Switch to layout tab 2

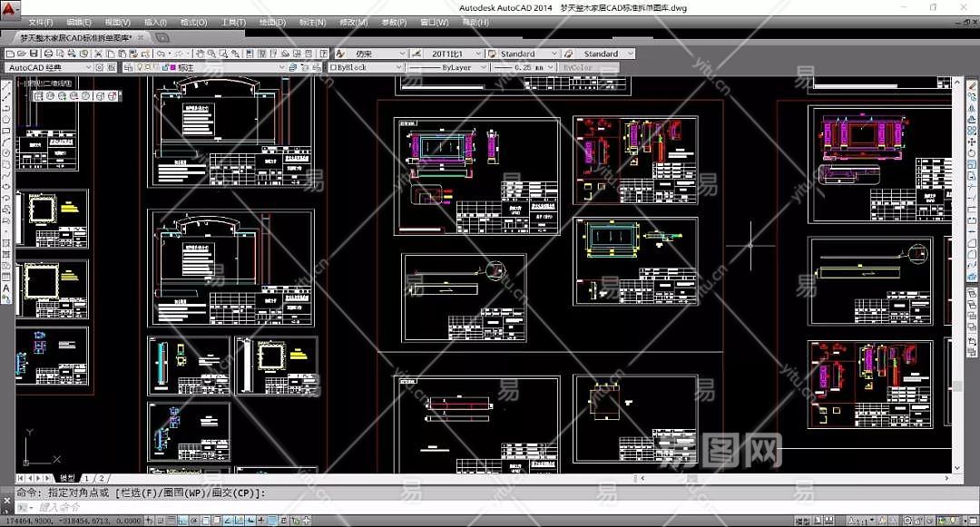pos(102,478)
